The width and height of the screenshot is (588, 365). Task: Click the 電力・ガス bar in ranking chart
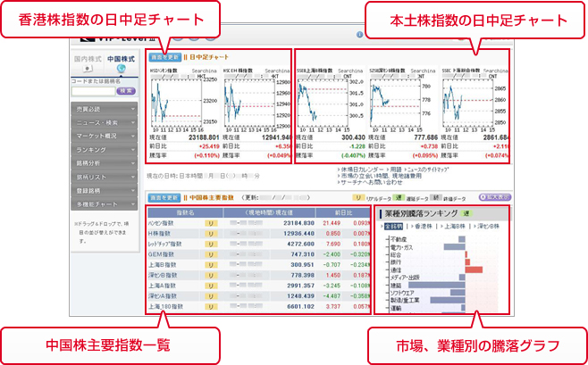(x=455, y=246)
